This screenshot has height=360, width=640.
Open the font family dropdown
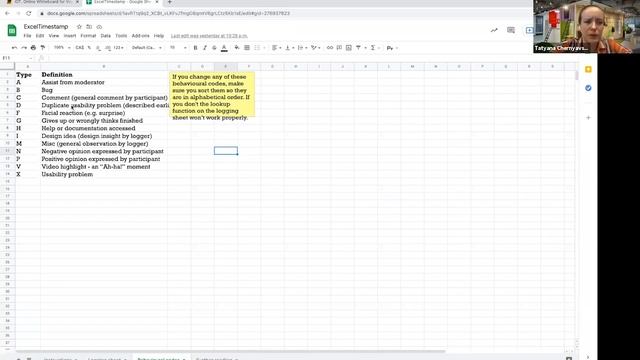[x=147, y=48]
